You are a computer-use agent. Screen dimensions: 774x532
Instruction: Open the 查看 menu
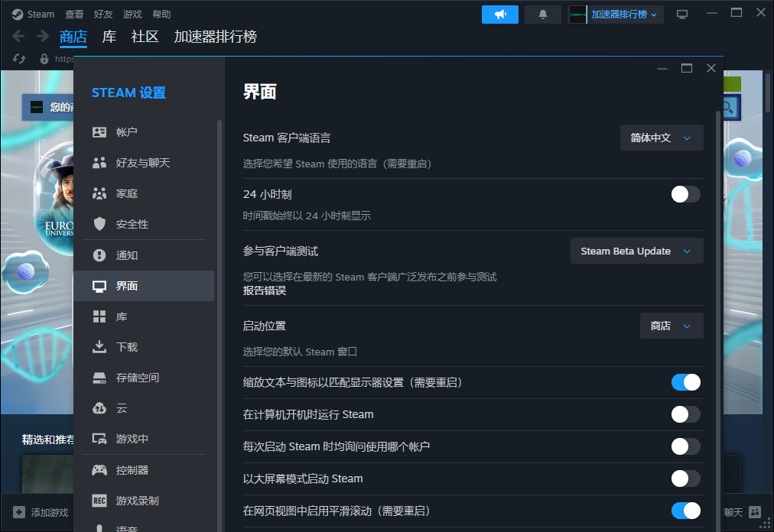[x=74, y=15]
